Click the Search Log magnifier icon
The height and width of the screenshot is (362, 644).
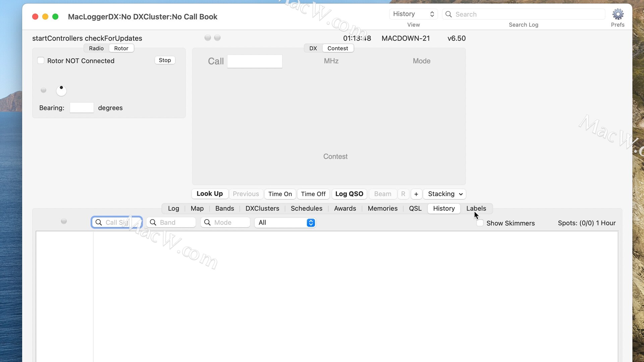[448, 14]
